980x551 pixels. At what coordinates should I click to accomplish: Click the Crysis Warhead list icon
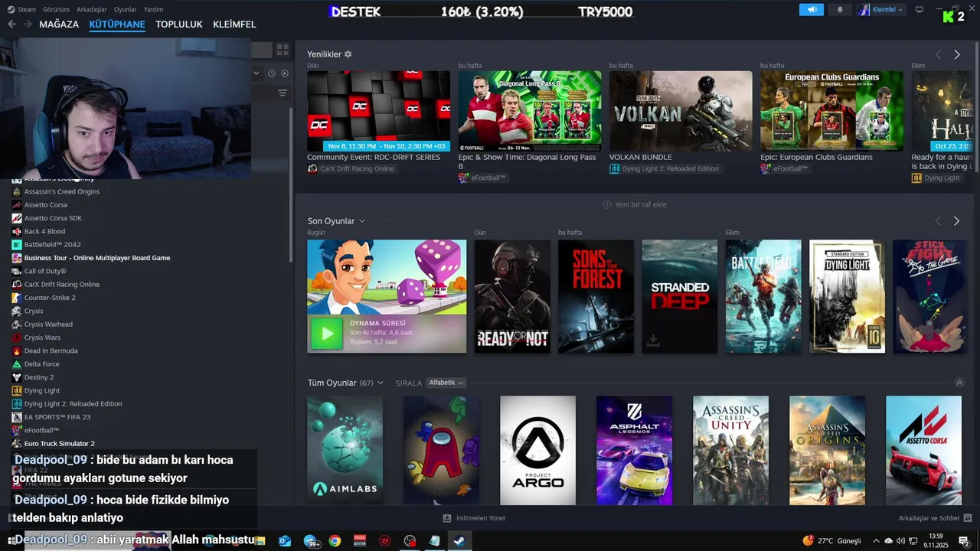(x=17, y=324)
